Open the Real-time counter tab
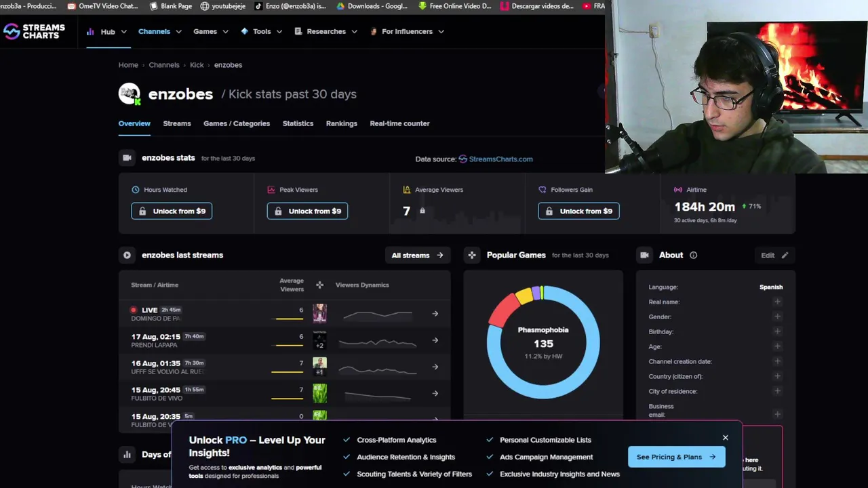This screenshot has height=488, width=868. click(x=399, y=123)
